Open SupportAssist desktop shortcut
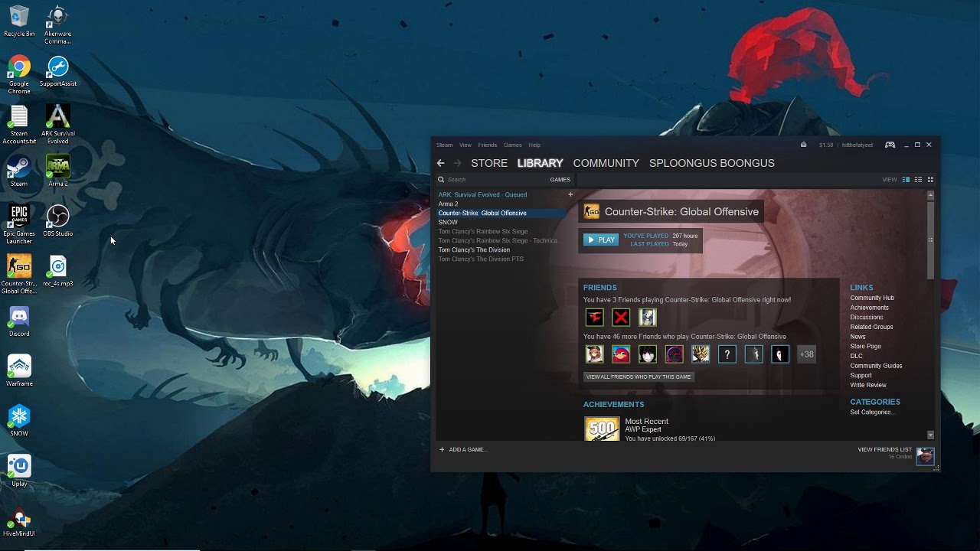 [x=58, y=71]
